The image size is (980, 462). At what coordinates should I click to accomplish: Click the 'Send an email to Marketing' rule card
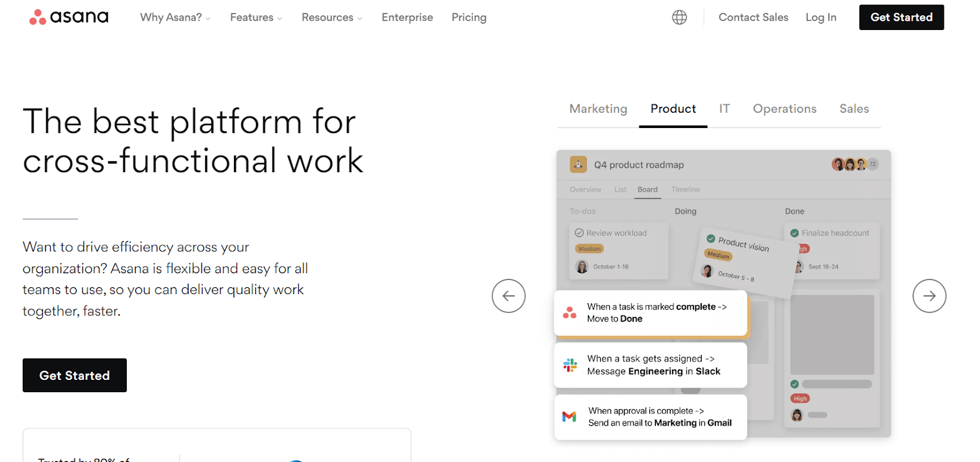pos(650,417)
